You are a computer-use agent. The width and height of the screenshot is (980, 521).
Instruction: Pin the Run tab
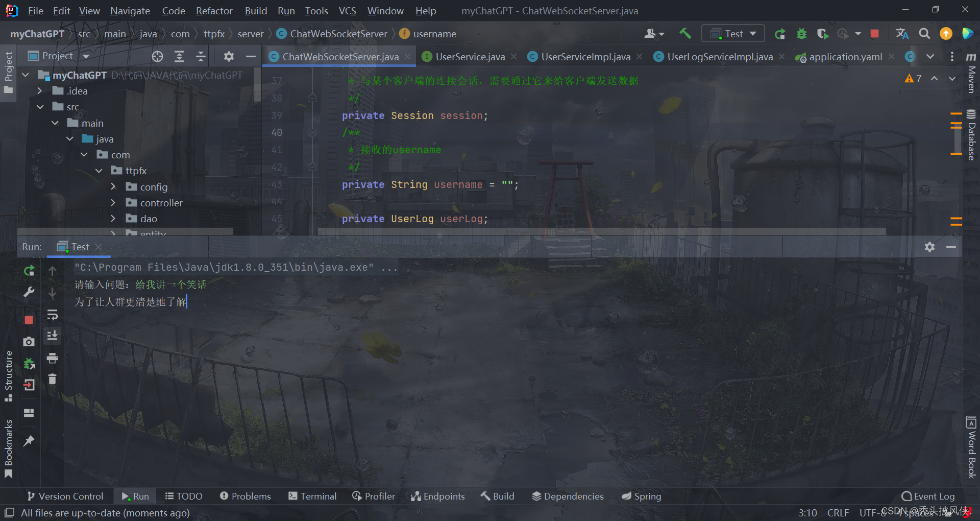[29, 440]
